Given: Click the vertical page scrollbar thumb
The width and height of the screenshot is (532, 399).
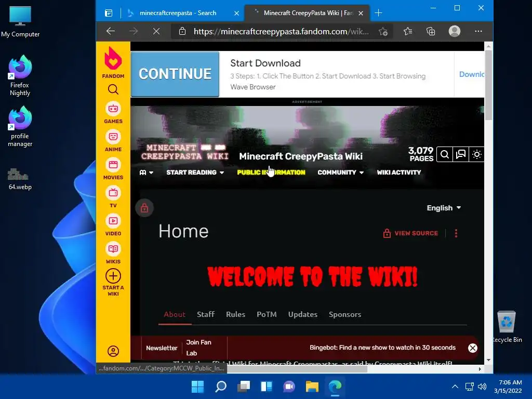Looking at the screenshot, I should click(488, 85).
